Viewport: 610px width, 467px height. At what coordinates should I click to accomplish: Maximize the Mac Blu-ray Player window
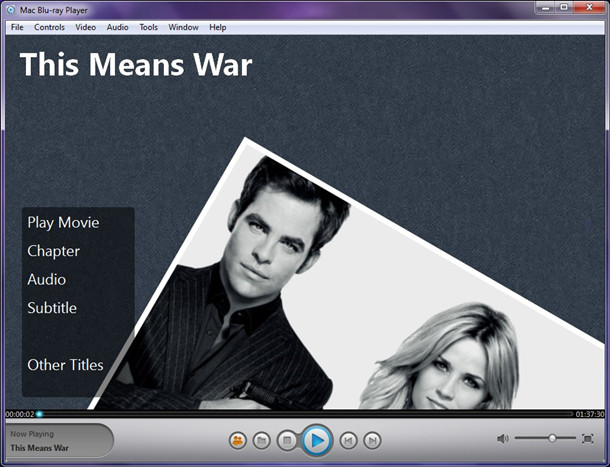point(564,7)
